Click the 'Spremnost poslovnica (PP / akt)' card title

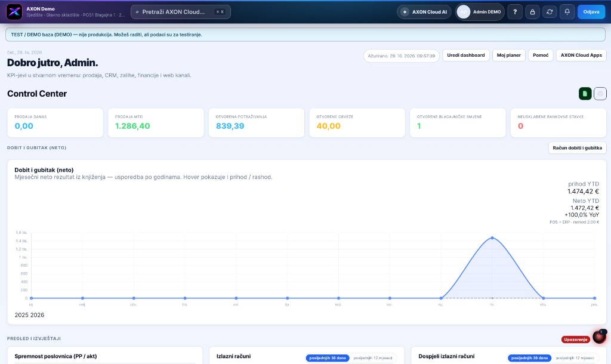(55, 356)
